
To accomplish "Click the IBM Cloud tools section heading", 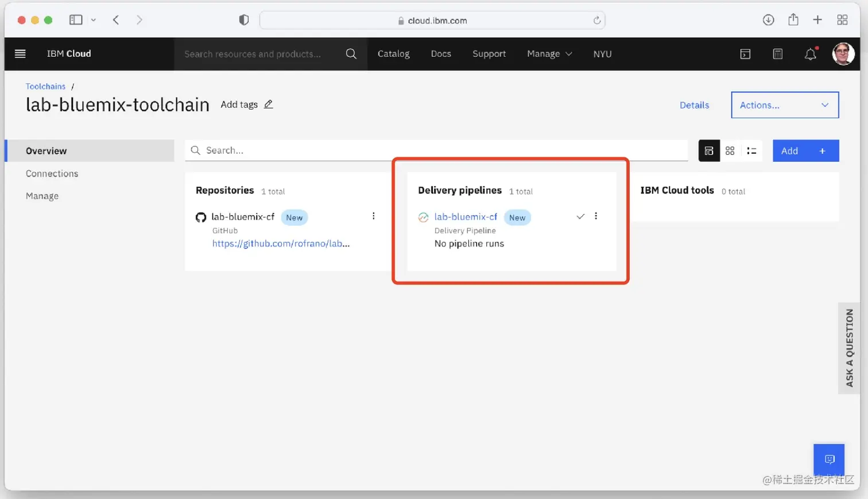I will pyautogui.click(x=677, y=190).
